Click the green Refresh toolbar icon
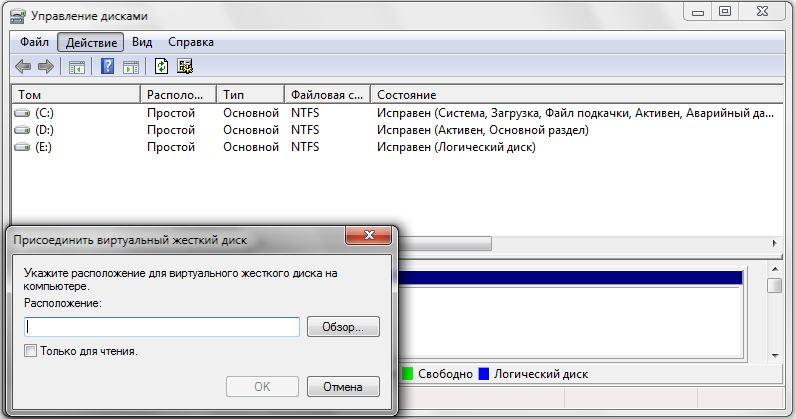 pyautogui.click(x=161, y=67)
